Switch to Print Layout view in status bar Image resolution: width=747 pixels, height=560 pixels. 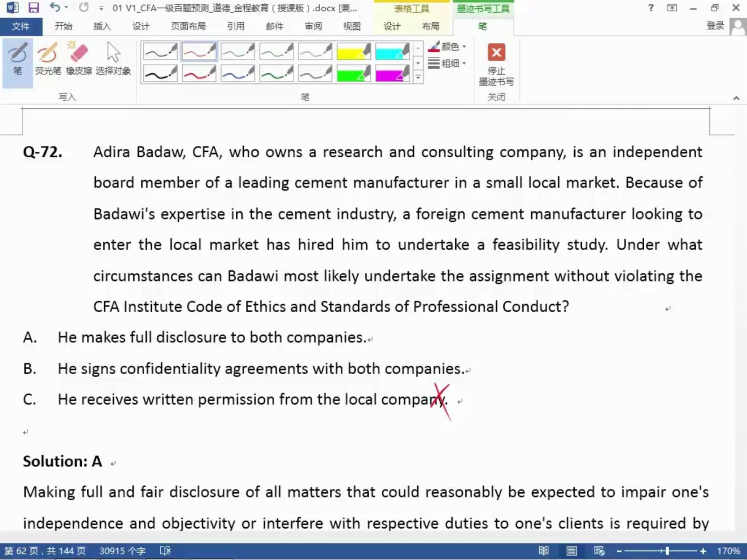click(x=571, y=551)
